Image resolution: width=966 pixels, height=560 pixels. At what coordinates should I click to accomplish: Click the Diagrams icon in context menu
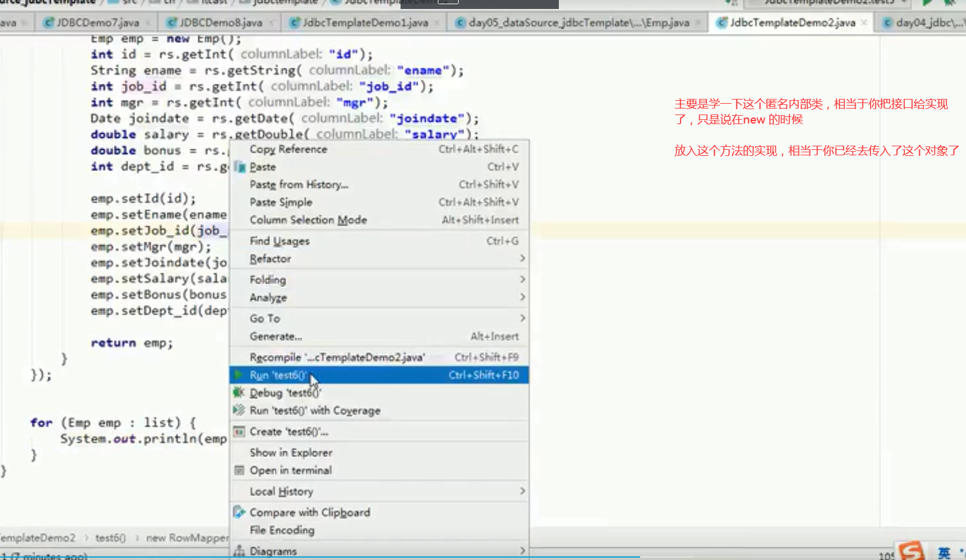[x=239, y=551]
